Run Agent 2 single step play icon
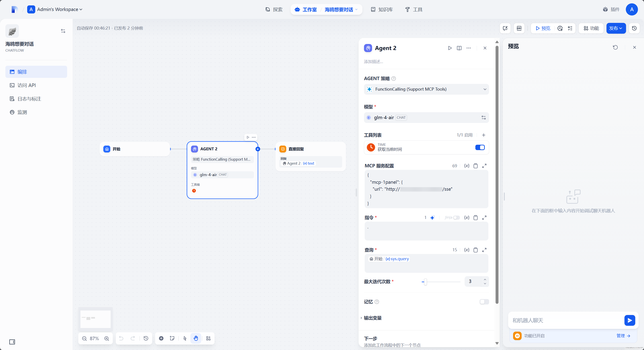644x350 pixels. (450, 48)
